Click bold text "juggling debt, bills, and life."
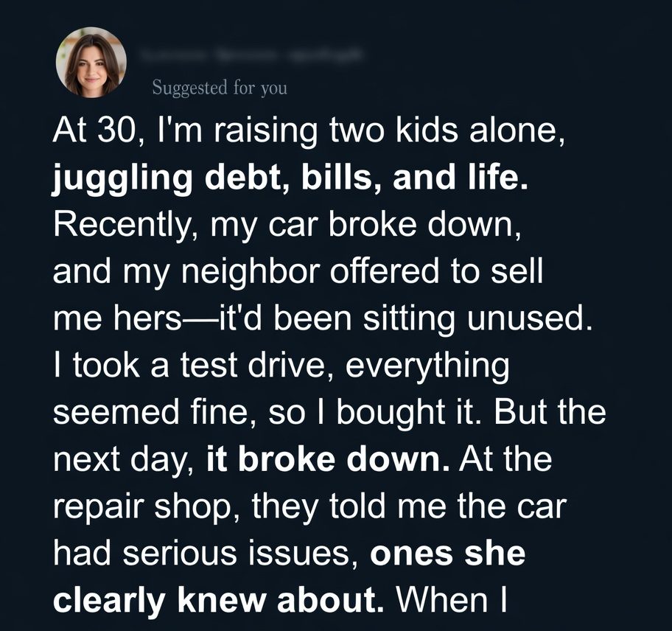The width and height of the screenshot is (672, 631). coord(290,181)
